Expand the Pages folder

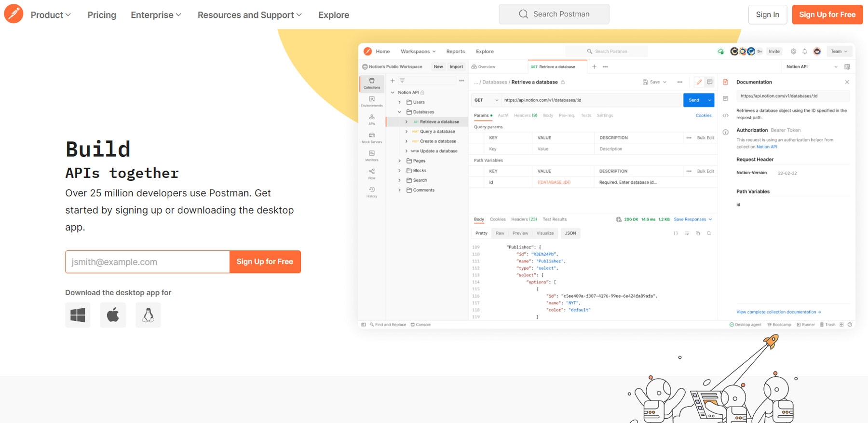pos(399,161)
